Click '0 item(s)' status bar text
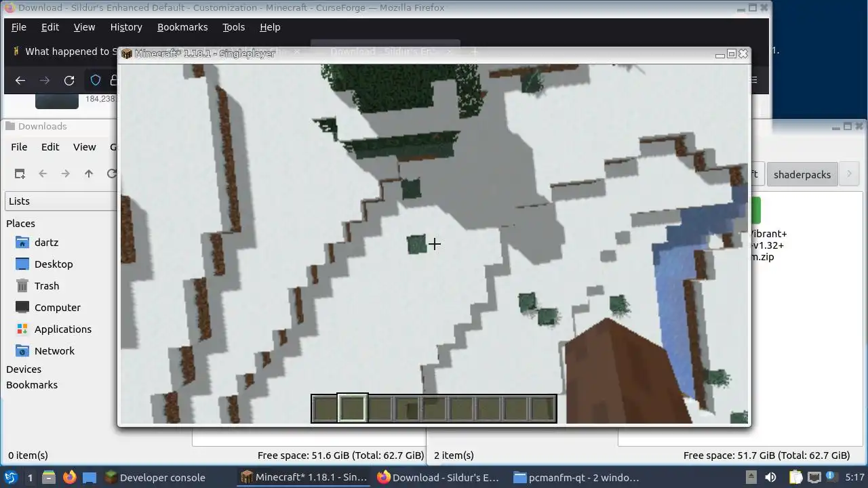This screenshot has height=488, width=868. coord(28,455)
